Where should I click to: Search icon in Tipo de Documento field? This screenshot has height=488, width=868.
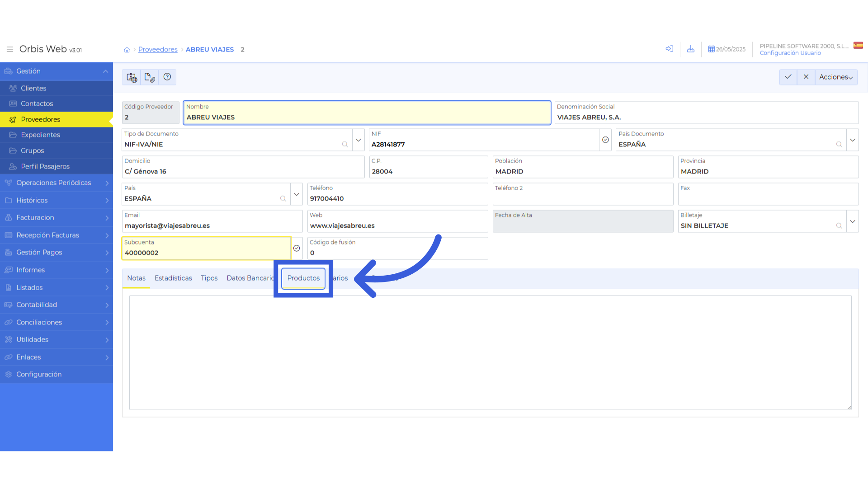pyautogui.click(x=345, y=145)
